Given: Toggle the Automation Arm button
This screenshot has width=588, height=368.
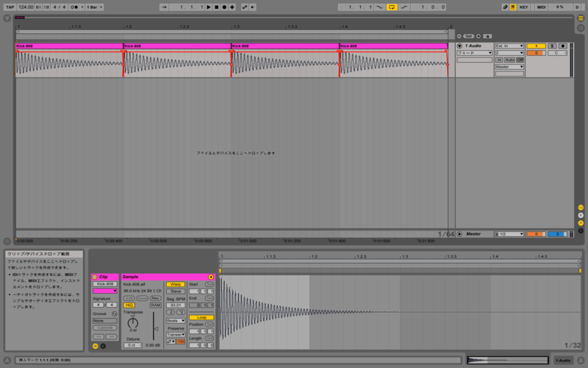Looking at the screenshot, I should 245,7.
